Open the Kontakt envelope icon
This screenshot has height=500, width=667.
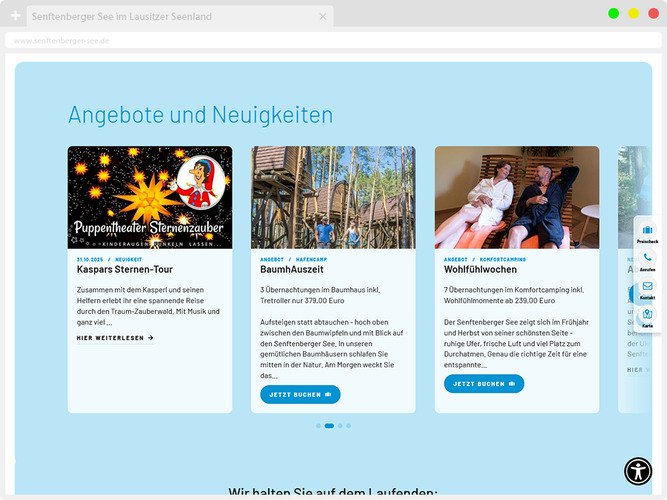click(x=647, y=286)
